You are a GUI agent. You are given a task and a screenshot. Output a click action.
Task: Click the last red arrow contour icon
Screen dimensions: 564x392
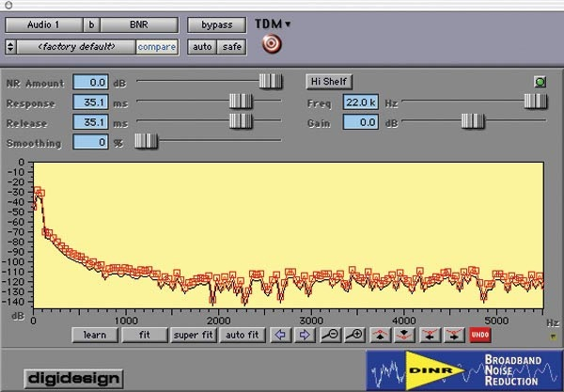click(453, 334)
